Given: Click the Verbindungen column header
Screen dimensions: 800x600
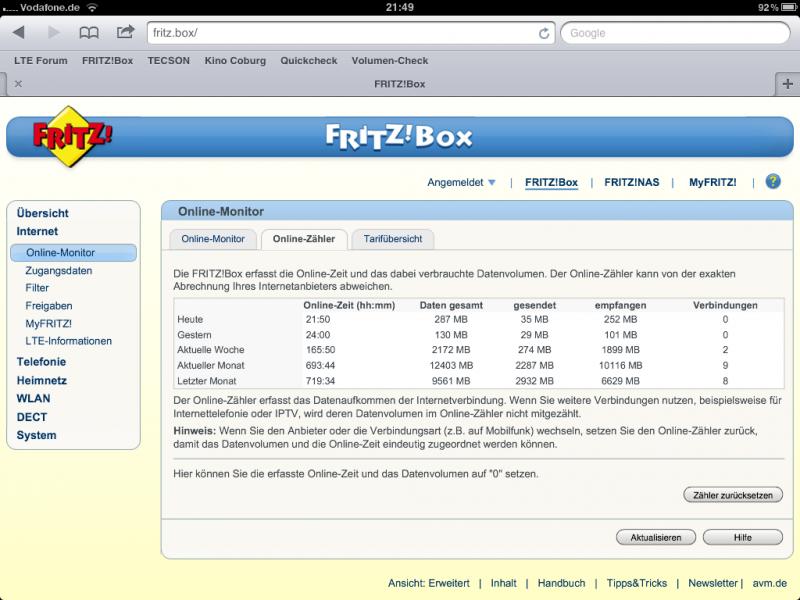Looking at the screenshot, I should click(x=725, y=305).
